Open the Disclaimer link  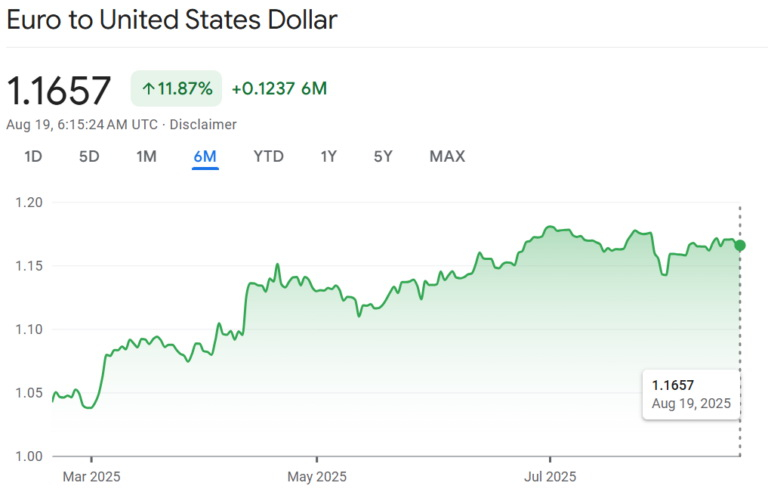pos(204,125)
